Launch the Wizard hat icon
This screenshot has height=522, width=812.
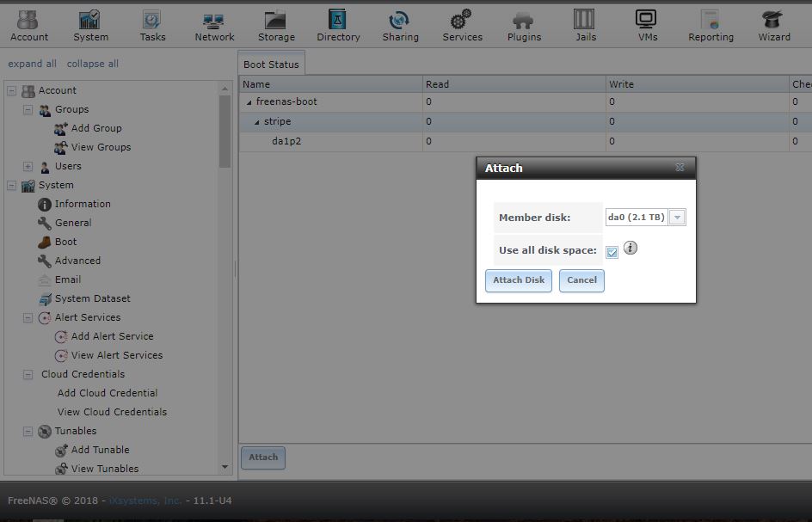774,21
